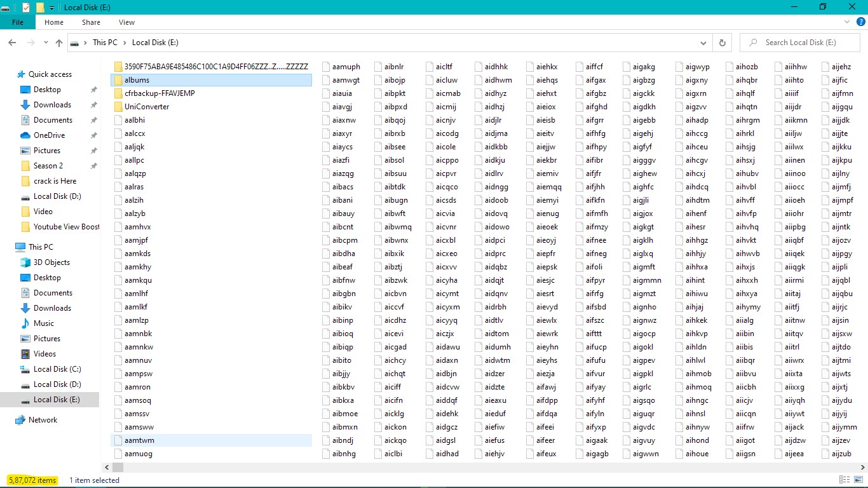The width and height of the screenshot is (868, 488).
Task: Expand the address bar history dropdown
Action: point(703,43)
